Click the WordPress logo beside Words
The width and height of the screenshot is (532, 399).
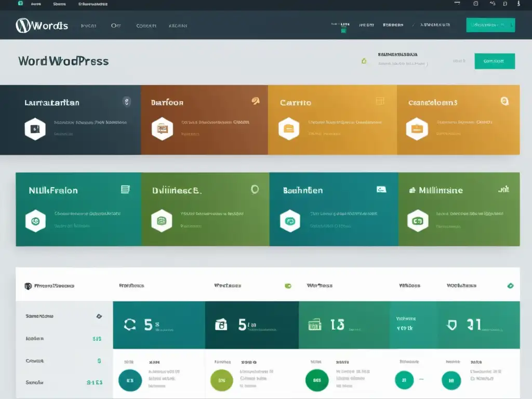23,25
